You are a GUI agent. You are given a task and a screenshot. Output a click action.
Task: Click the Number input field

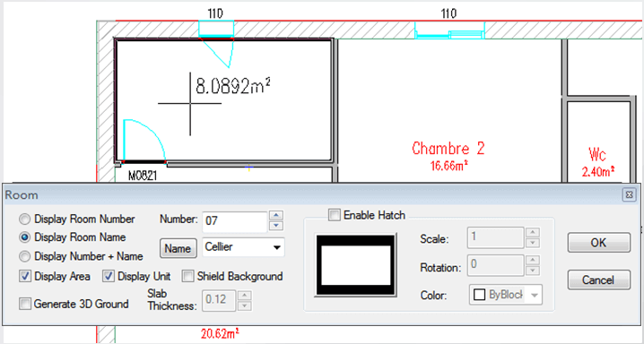click(235, 221)
